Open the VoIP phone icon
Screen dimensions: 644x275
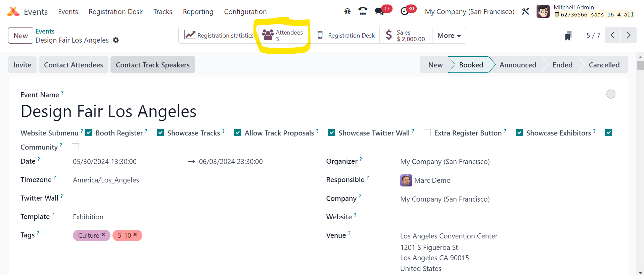[363, 11]
